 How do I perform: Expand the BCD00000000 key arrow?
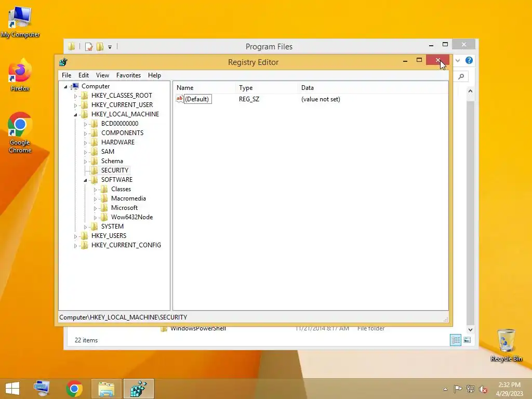click(85, 124)
